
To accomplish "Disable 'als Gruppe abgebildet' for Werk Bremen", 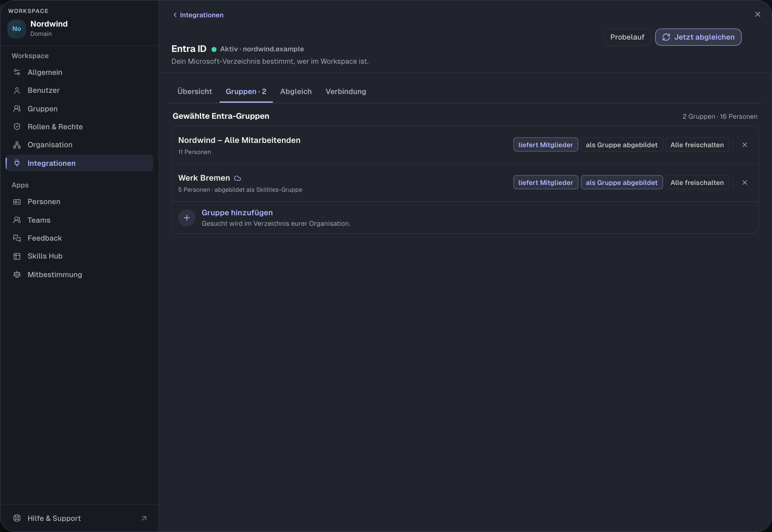I will 621,182.
